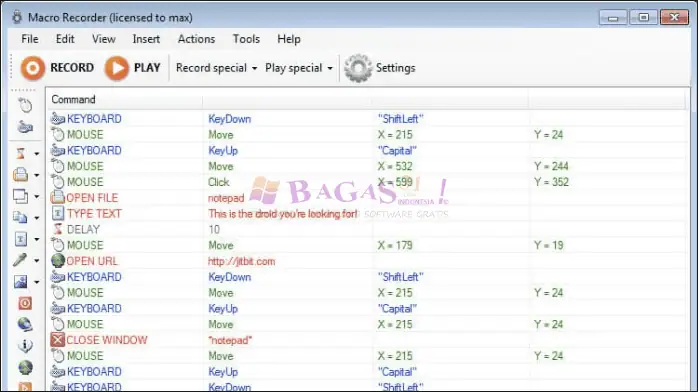Viewport: 698px width, 392px height.
Task: Click the mouse icon on the Click row
Action: [x=57, y=182]
